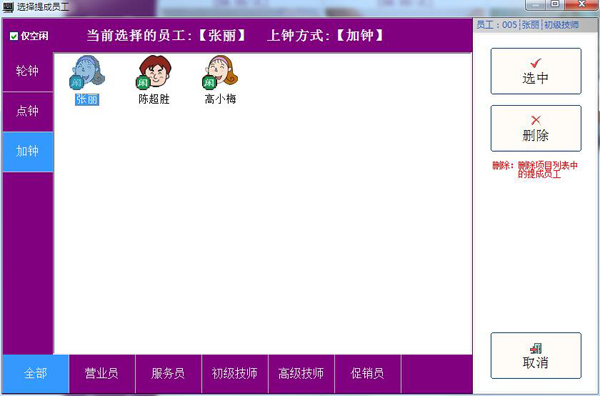Switch to 轮钟 mode
Viewport: 600px width, 396px height.
coord(28,72)
